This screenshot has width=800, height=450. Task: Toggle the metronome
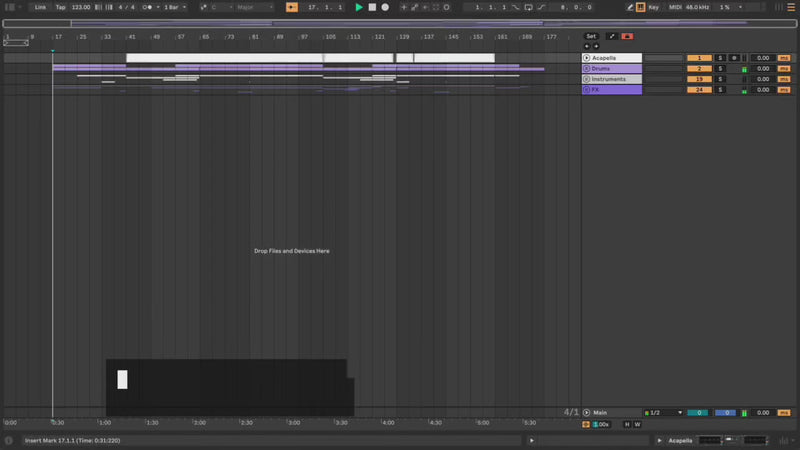149,7
